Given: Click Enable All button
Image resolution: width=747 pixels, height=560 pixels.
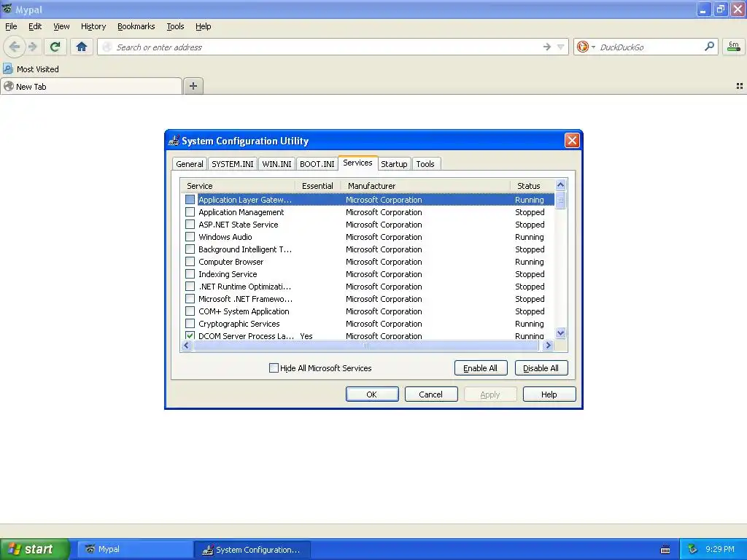Looking at the screenshot, I should pyautogui.click(x=481, y=368).
